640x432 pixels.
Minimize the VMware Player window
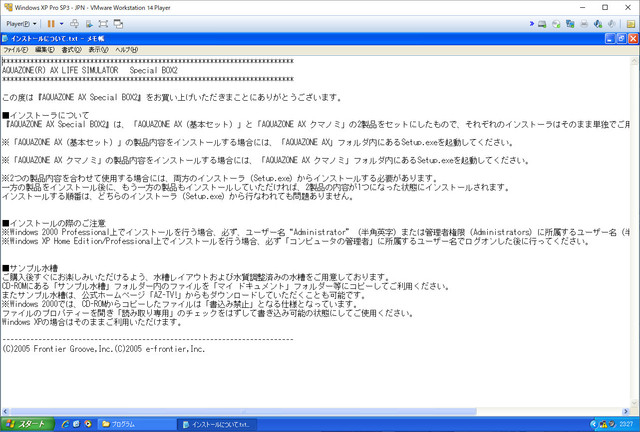582,7
